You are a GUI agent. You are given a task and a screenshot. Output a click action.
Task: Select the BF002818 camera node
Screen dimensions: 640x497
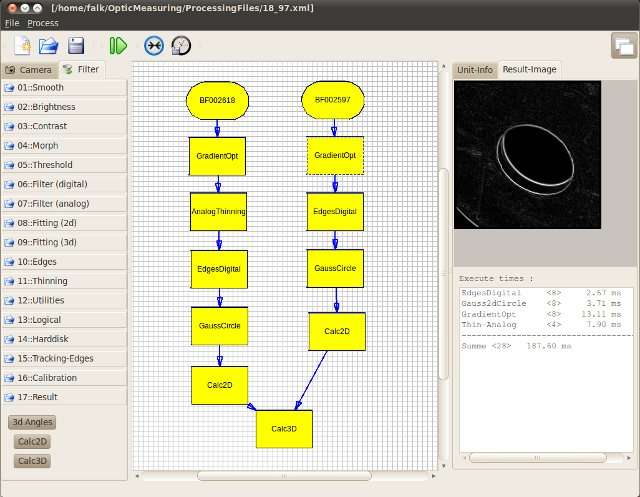tap(217, 100)
